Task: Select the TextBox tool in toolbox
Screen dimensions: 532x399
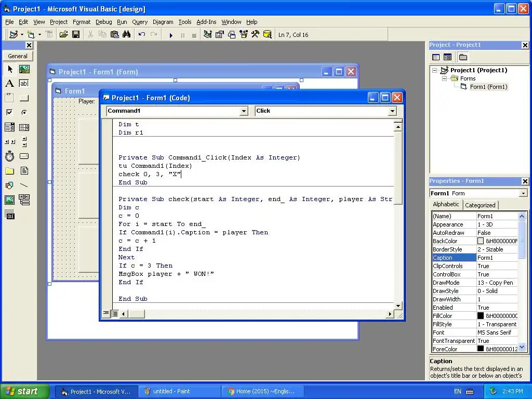Action: (24, 84)
